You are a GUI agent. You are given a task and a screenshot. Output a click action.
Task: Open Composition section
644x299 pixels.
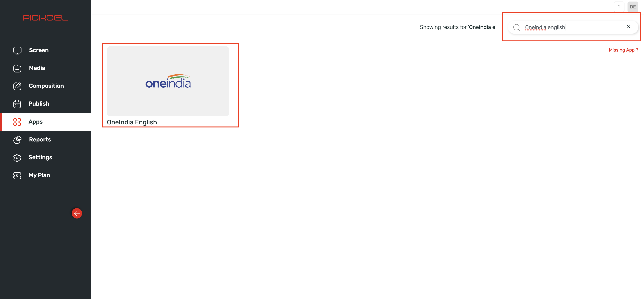pyautogui.click(x=46, y=86)
